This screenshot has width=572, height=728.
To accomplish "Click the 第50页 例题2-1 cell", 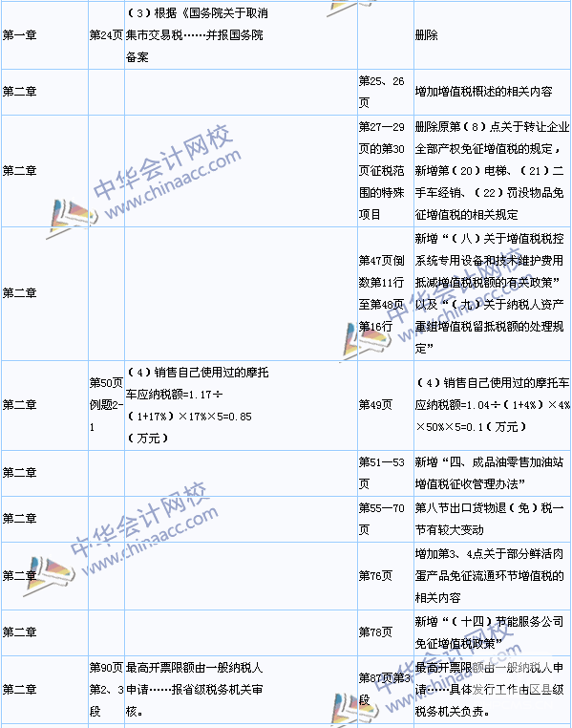I will (106, 405).
